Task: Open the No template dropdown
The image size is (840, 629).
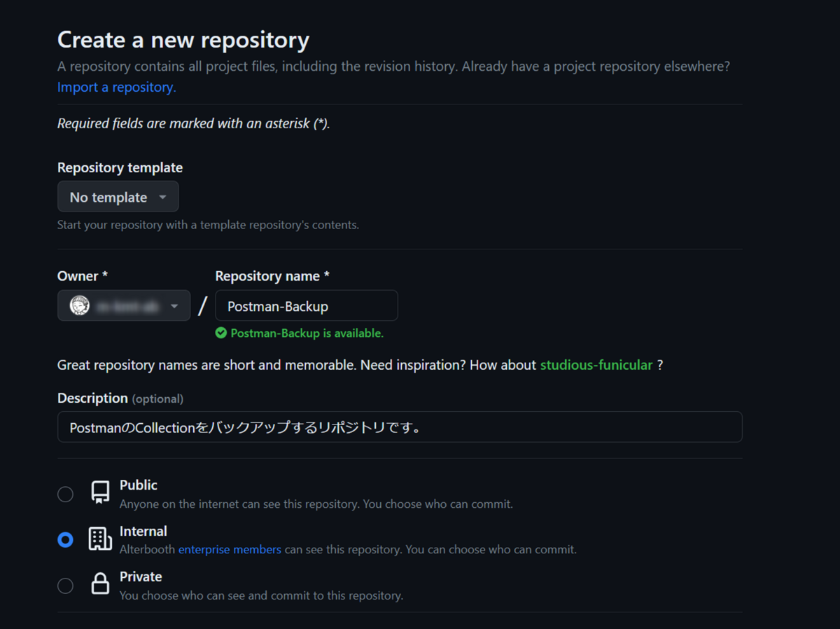Action: (x=118, y=197)
